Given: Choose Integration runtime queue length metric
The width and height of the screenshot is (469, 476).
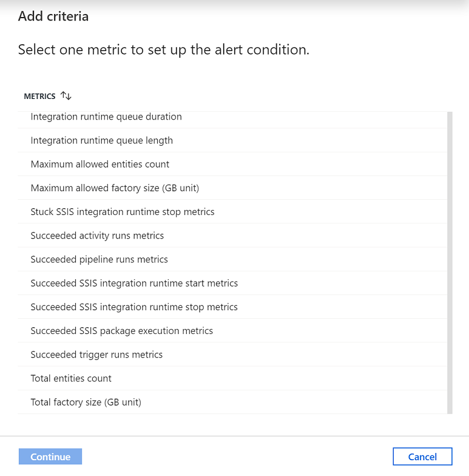Looking at the screenshot, I should click(x=102, y=140).
